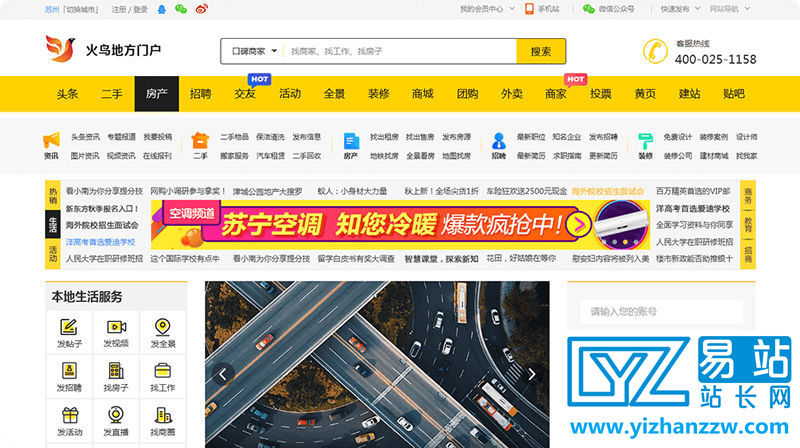Click 切换城市 to change city

pos(82,9)
